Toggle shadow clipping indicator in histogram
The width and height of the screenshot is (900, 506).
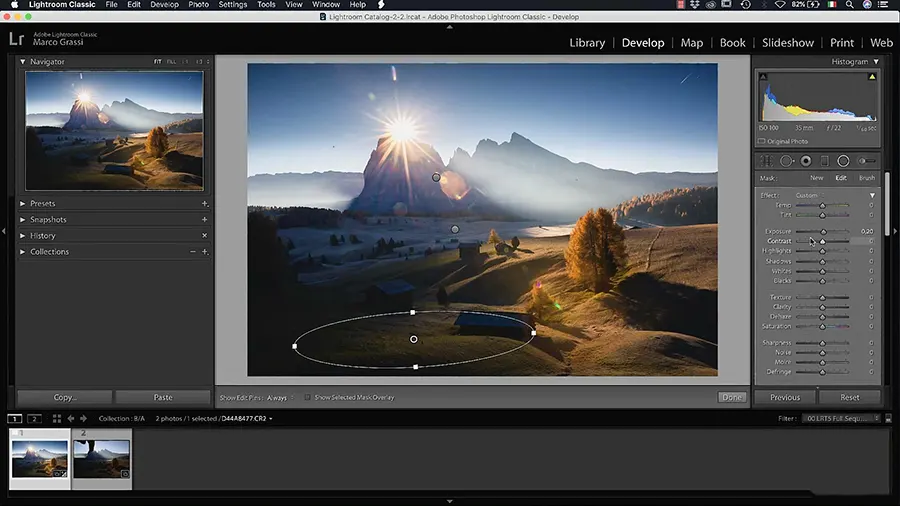point(764,76)
